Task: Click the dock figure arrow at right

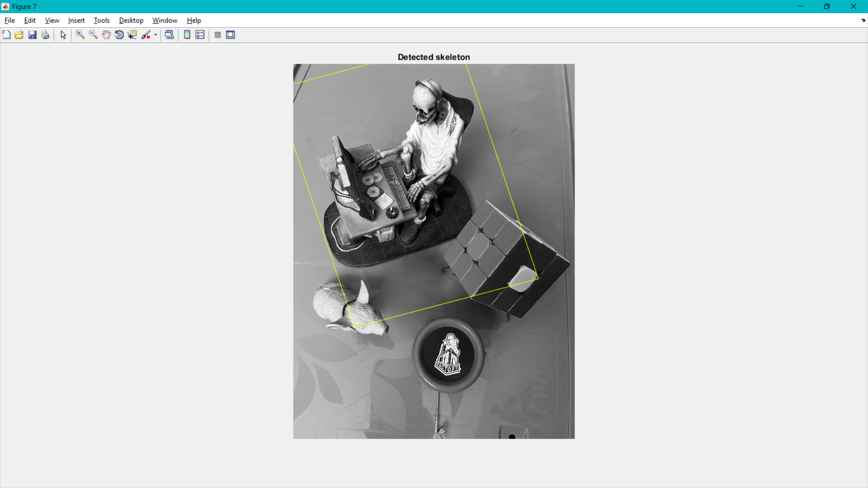Action: click(863, 20)
